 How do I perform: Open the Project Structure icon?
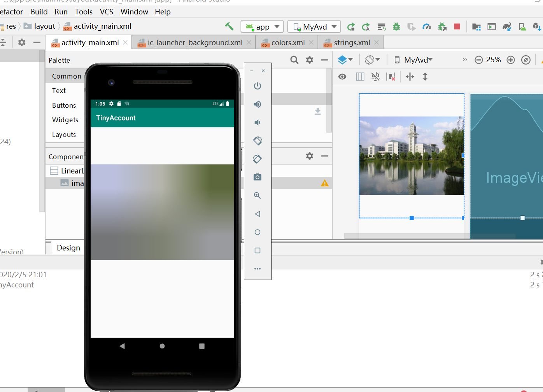click(476, 27)
